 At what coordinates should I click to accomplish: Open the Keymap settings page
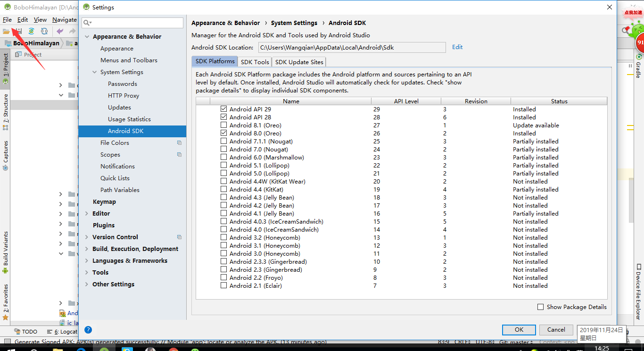click(104, 201)
